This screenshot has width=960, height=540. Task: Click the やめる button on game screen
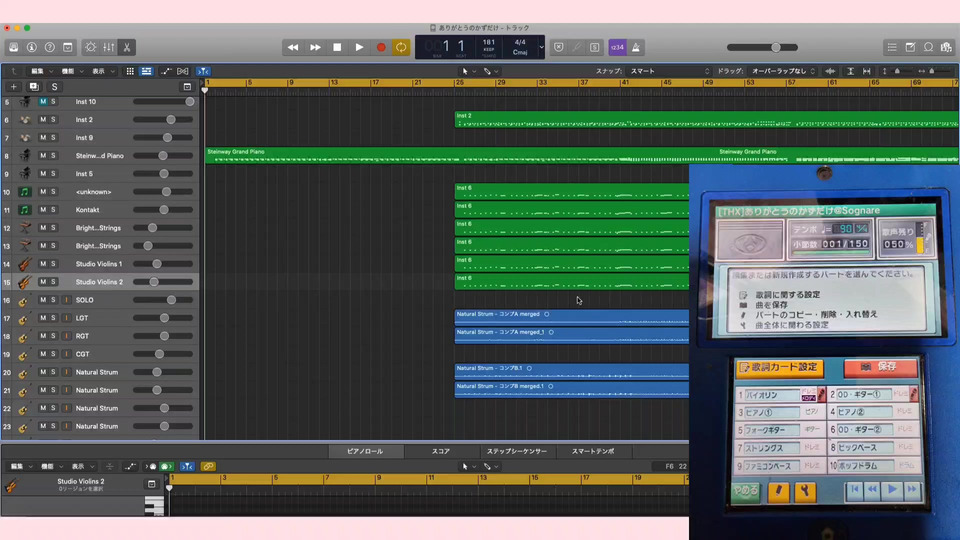pyautogui.click(x=746, y=491)
